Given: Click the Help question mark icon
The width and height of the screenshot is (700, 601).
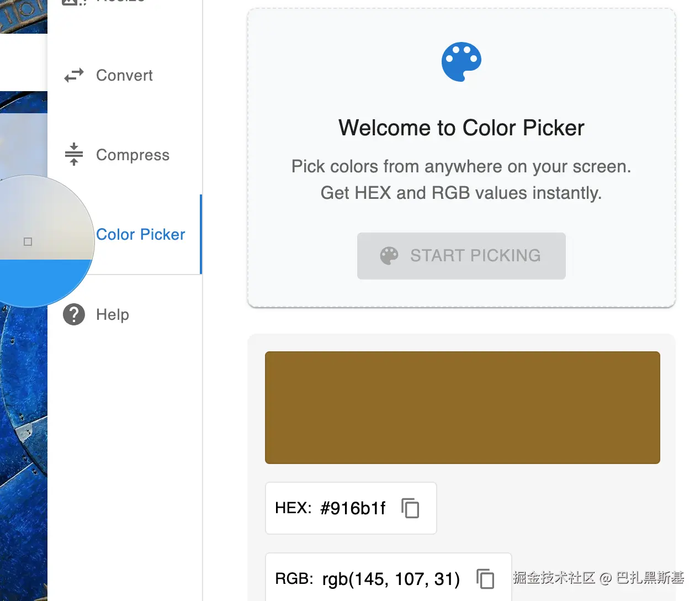Looking at the screenshot, I should pyautogui.click(x=74, y=314).
